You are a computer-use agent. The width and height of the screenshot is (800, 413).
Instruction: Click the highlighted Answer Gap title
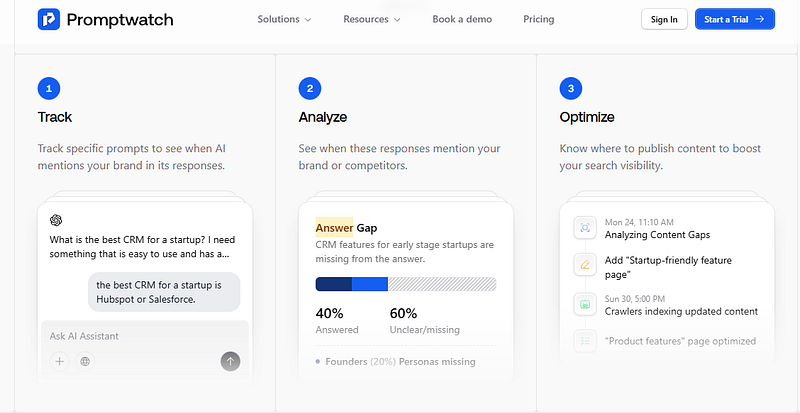tap(346, 228)
